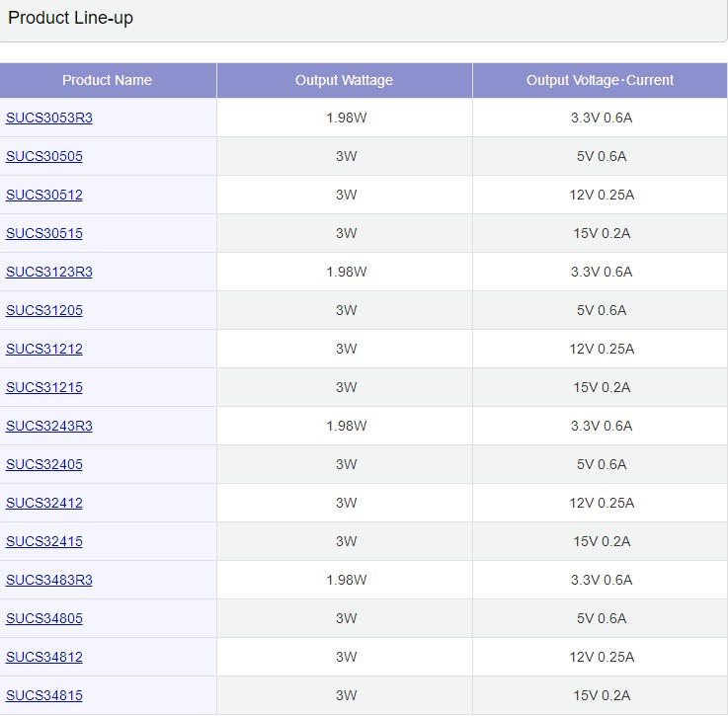The height and width of the screenshot is (716, 728).
Task: Click the SUCS31212 product link
Action: pyautogui.click(x=44, y=349)
